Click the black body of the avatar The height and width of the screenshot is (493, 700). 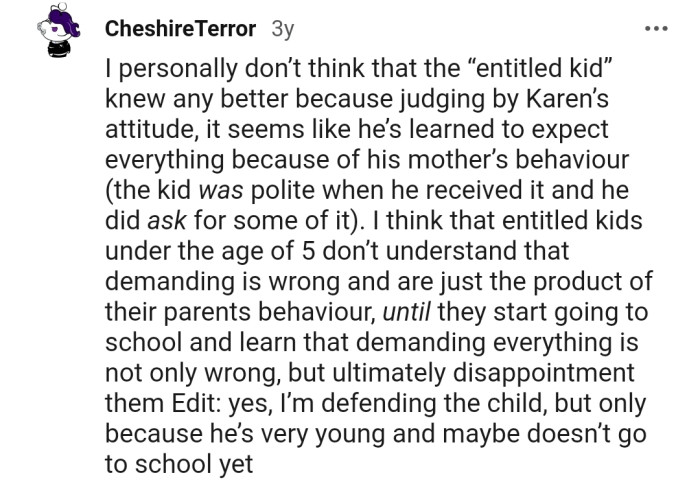(x=59, y=49)
